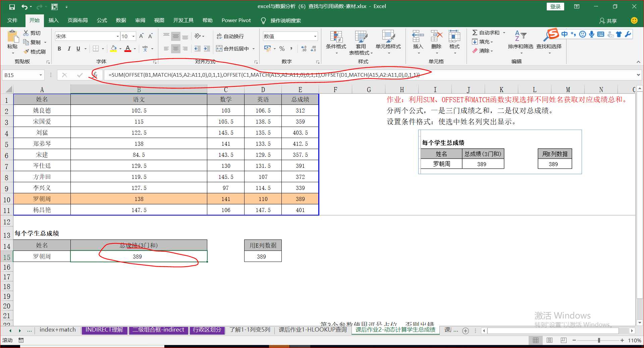Click AutoSum (自动求和)
The height and width of the screenshot is (348, 644).
coord(486,32)
